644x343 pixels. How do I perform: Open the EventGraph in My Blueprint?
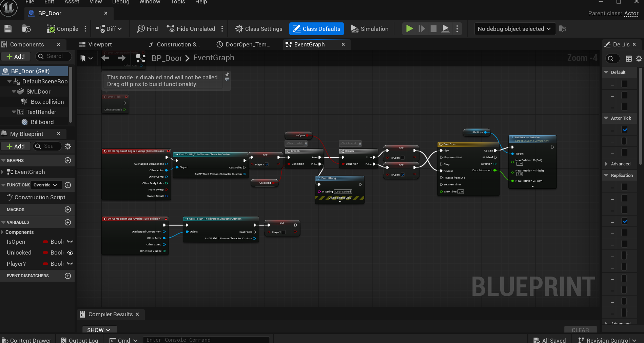[26, 172]
